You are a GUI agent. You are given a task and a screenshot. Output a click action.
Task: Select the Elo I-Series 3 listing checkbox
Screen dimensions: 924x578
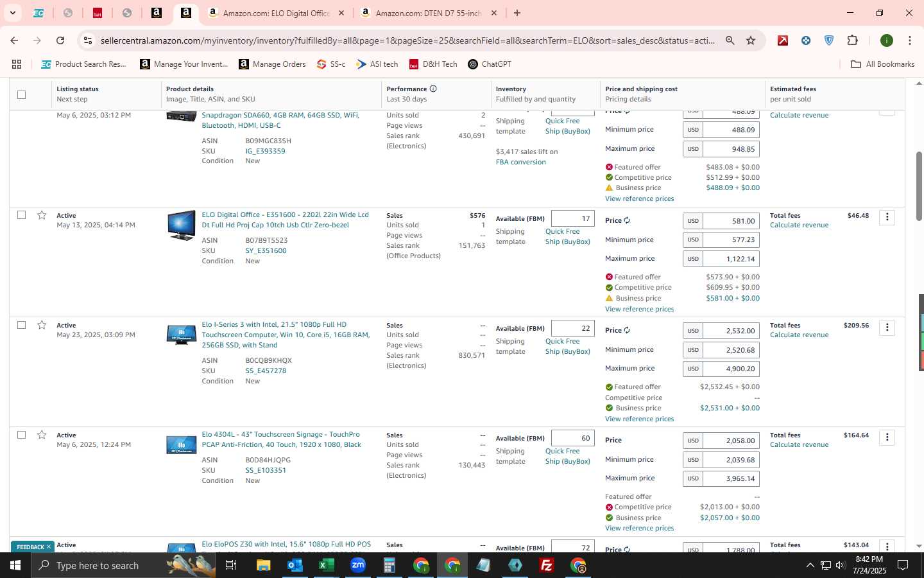21,325
